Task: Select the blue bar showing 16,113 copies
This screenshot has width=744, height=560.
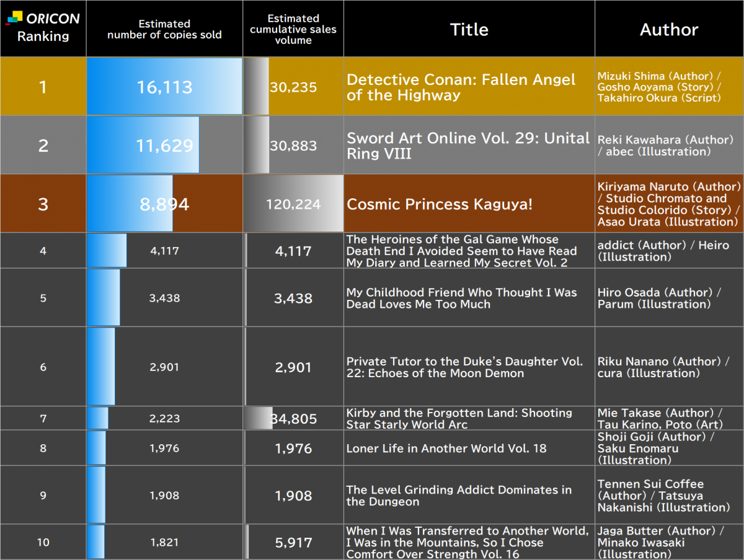Action: click(x=164, y=87)
